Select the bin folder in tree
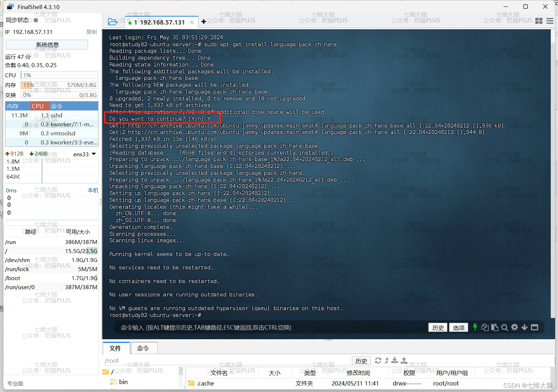The image size is (558, 392). 119,382
